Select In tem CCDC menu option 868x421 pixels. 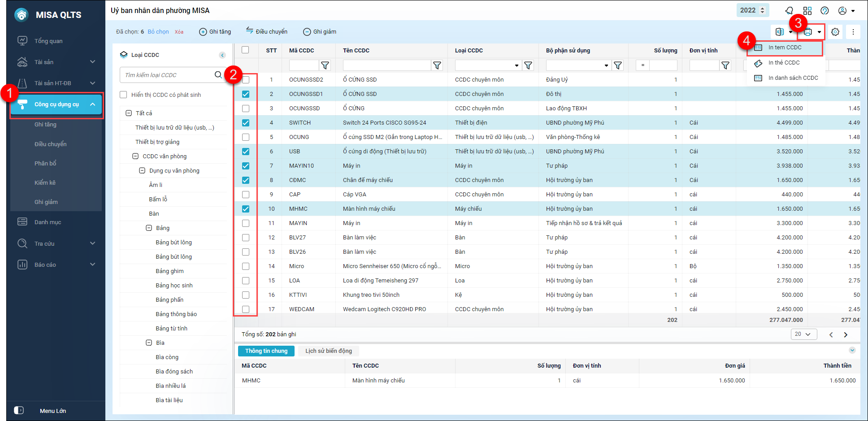(x=785, y=48)
